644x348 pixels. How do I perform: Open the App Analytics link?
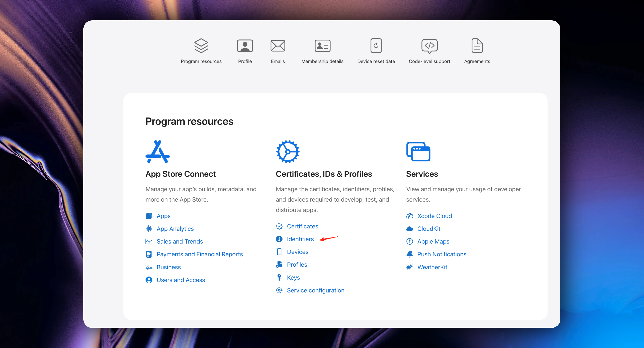point(175,228)
